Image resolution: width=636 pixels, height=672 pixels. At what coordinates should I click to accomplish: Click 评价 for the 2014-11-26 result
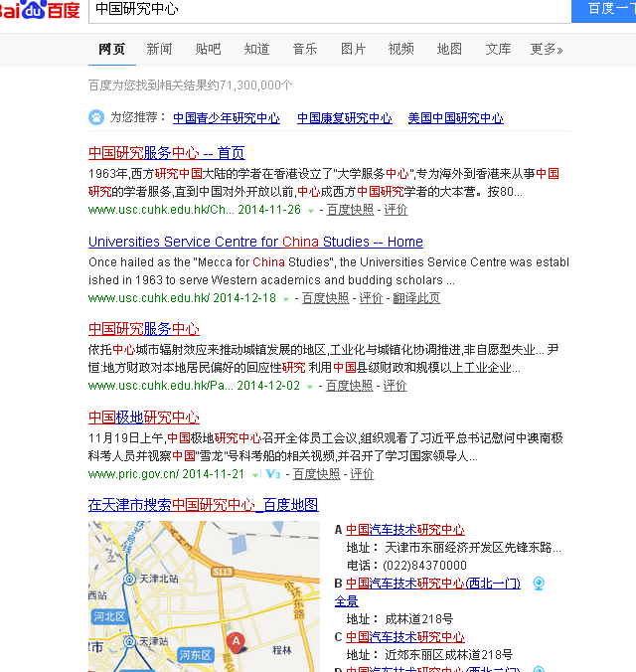point(396,210)
